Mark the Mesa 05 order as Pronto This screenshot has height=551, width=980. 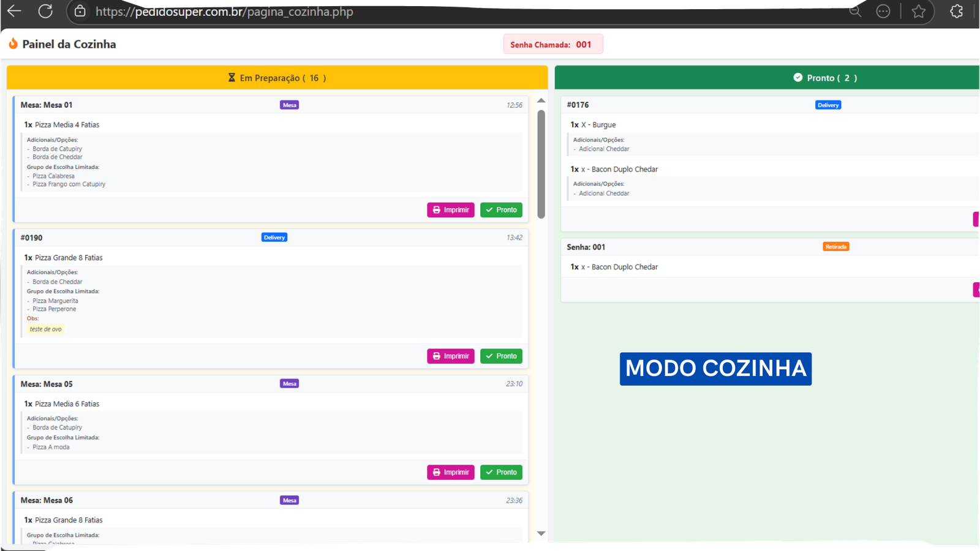[501, 473]
